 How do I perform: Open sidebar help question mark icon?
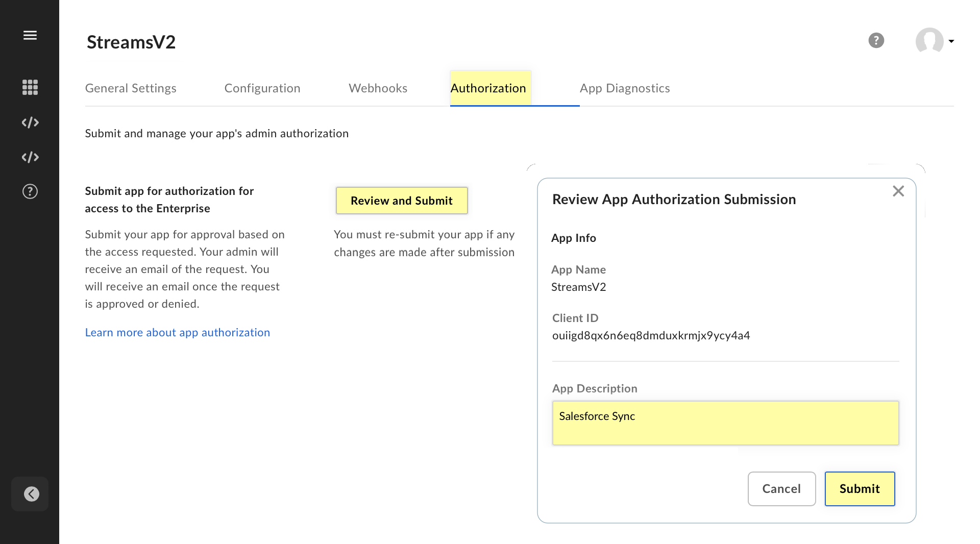point(30,191)
